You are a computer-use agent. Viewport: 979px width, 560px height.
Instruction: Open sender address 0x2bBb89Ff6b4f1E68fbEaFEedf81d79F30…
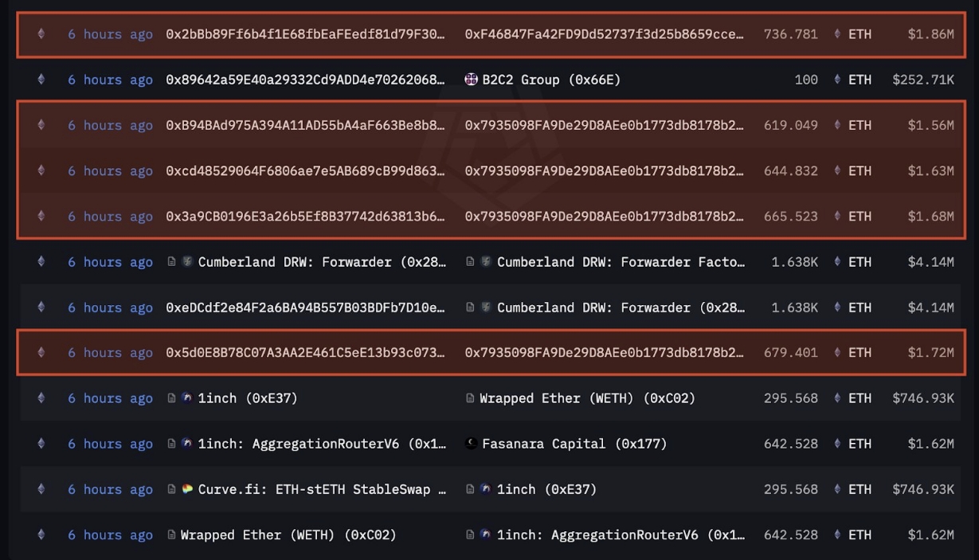(306, 34)
